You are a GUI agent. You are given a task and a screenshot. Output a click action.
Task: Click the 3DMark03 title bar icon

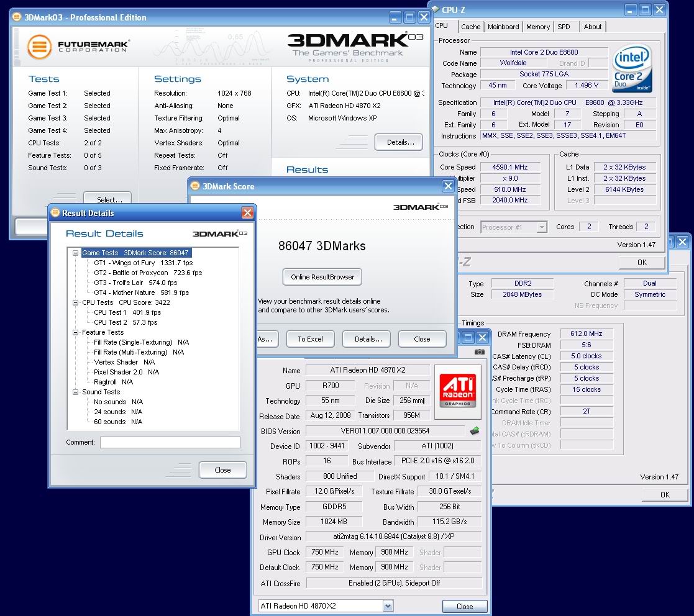pos(17,17)
